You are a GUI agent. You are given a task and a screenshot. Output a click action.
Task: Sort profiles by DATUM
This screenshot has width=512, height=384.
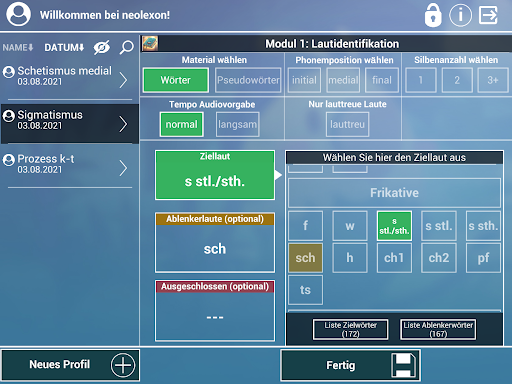64,48
